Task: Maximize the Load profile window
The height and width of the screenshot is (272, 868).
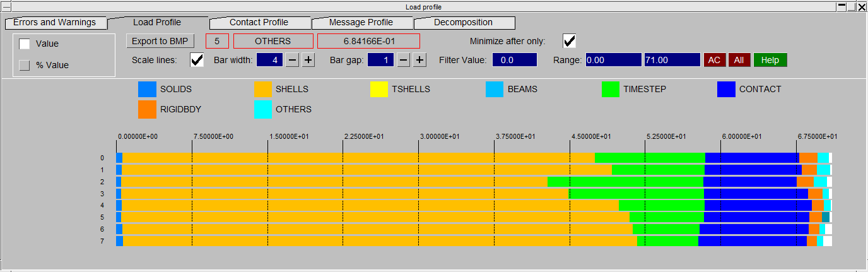Action: [x=852, y=6]
